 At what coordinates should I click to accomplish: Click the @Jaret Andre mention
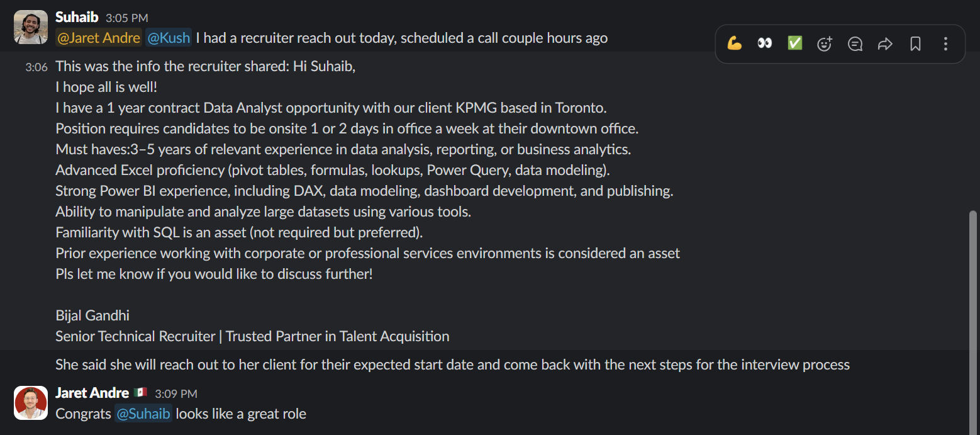click(x=98, y=38)
